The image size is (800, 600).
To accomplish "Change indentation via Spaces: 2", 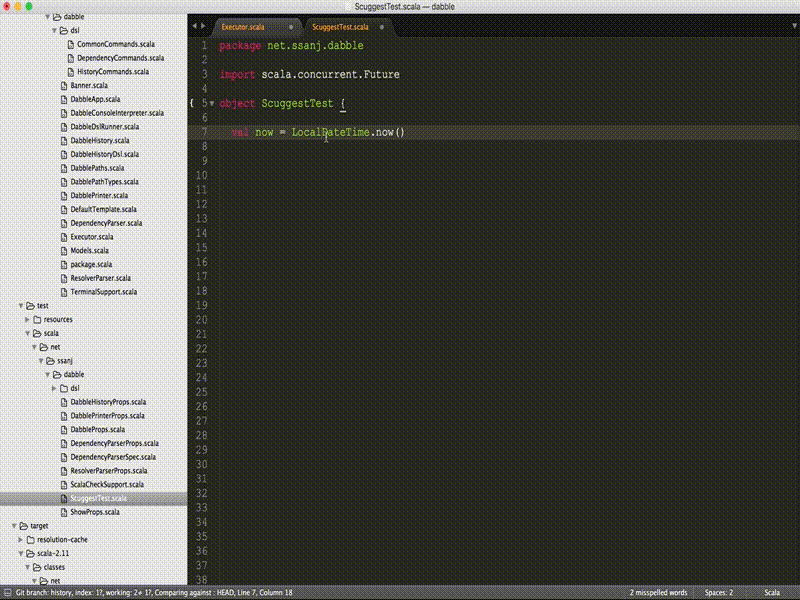I will click(x=719, y=593).
